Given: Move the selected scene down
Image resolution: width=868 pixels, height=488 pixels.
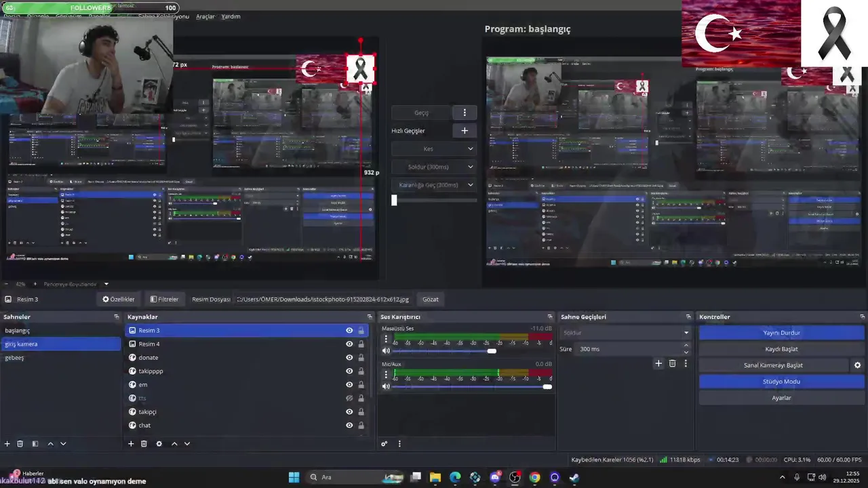Looking at the screenshot, I should click(x=63, y=444).
